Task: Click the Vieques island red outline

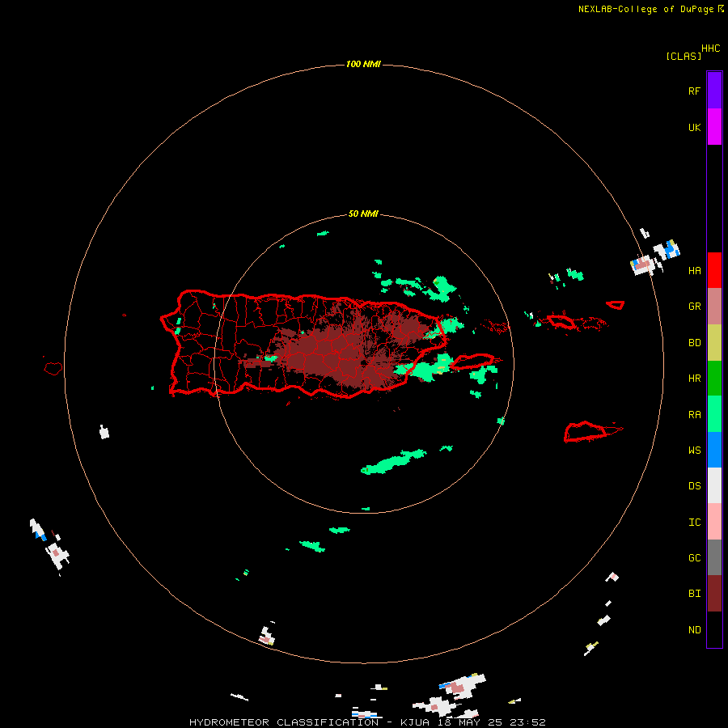Action: 472,362
